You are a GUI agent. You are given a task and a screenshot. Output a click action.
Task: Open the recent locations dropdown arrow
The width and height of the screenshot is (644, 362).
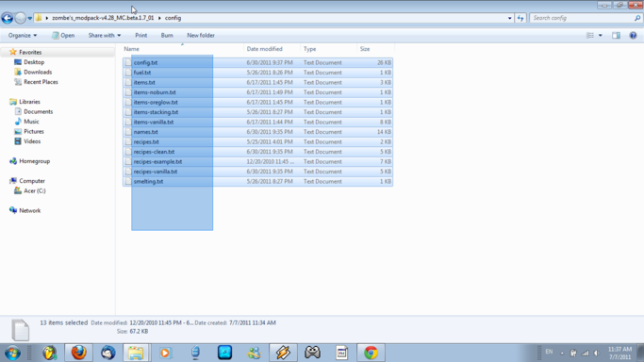30,19
